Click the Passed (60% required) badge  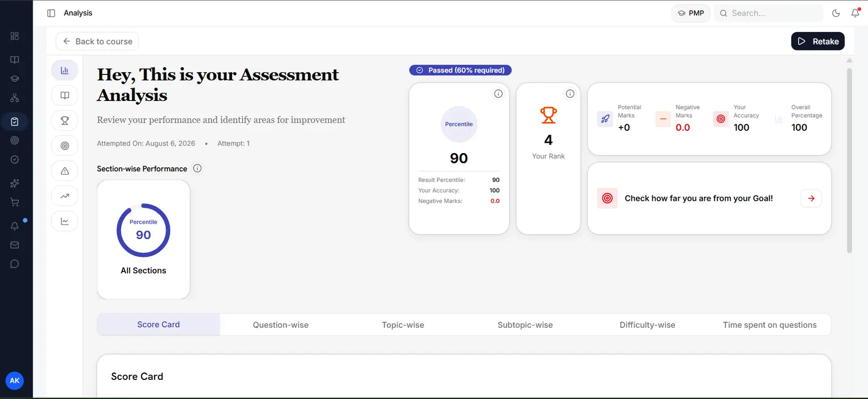460,70
